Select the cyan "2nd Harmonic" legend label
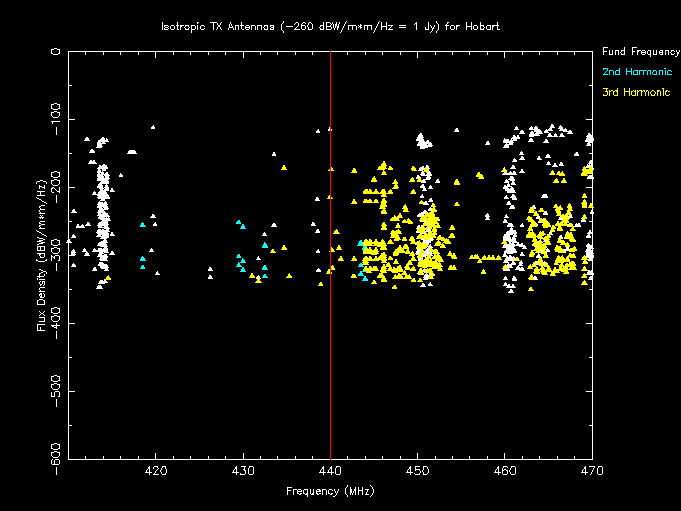681x511 pixels. coord(637,72)
